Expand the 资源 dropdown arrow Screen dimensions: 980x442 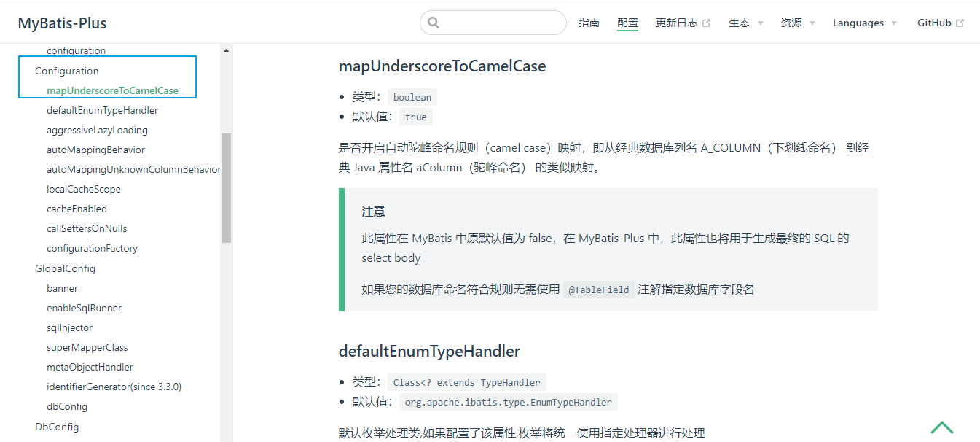pyautogui.click(x=812, y=23)
